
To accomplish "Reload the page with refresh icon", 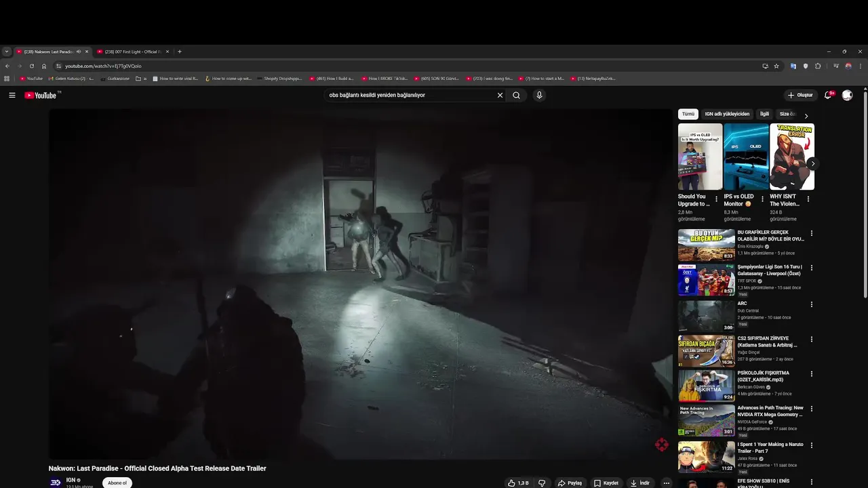I will pyautogui.click(x=32, y=66).
